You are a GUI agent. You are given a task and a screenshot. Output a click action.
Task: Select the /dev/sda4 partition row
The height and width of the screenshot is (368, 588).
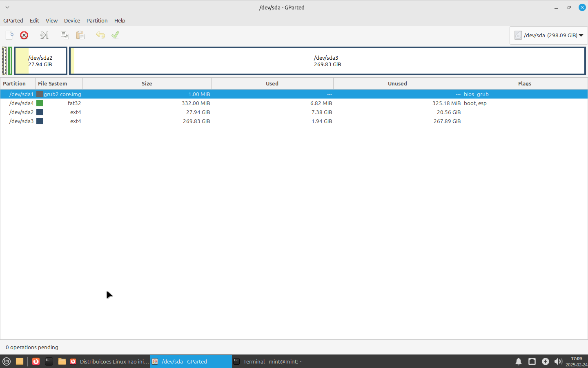pyautogui.click(x=294, y=103)
